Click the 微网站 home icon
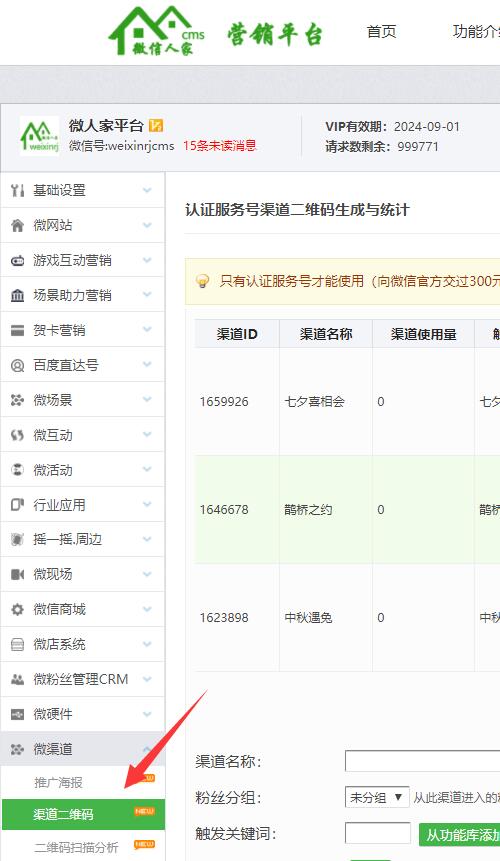The image size is (500, 861). [18, 225]
